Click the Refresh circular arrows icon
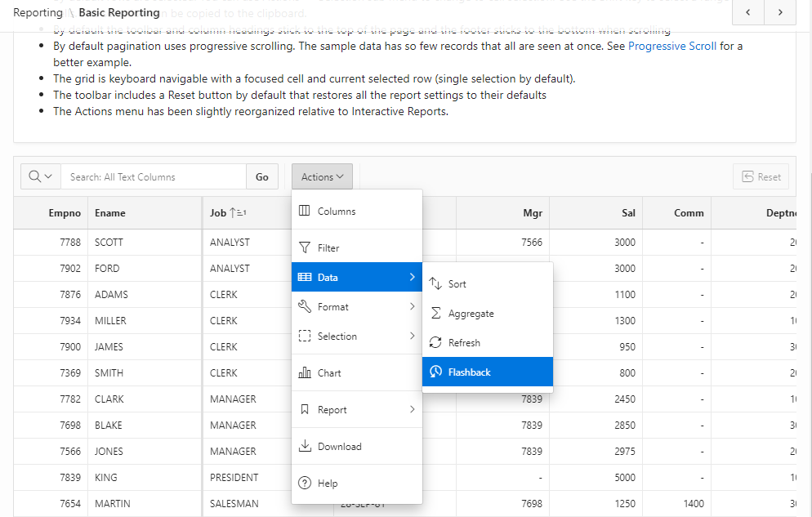 [x=435, y=343]
